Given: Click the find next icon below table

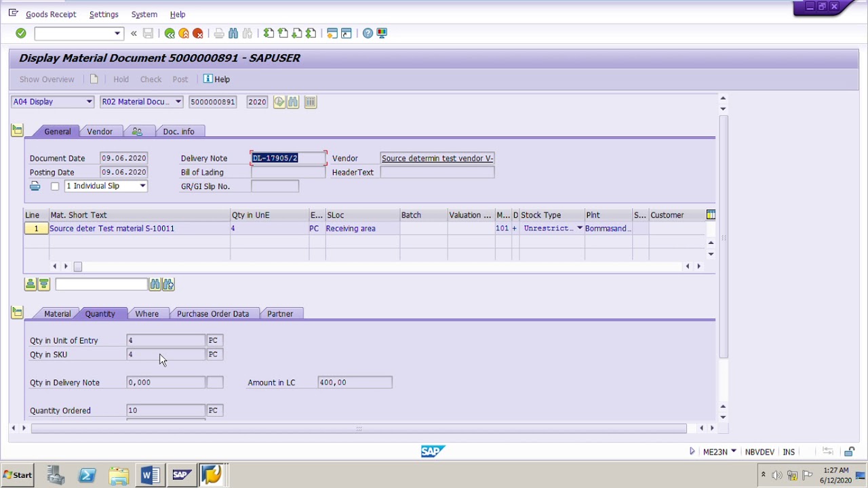Looking at the screenshot, I should tap(169, 285).
